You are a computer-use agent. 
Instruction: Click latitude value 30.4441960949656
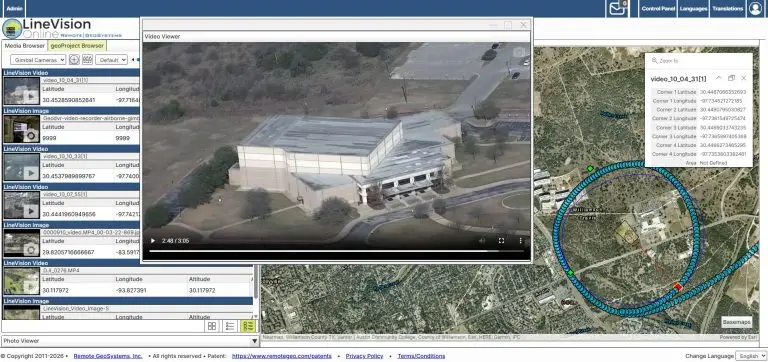(69, 214)
